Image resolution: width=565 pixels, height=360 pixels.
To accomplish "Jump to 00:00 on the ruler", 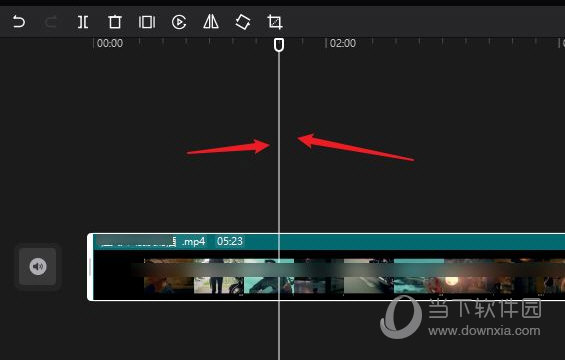I will tap(110, 43).
